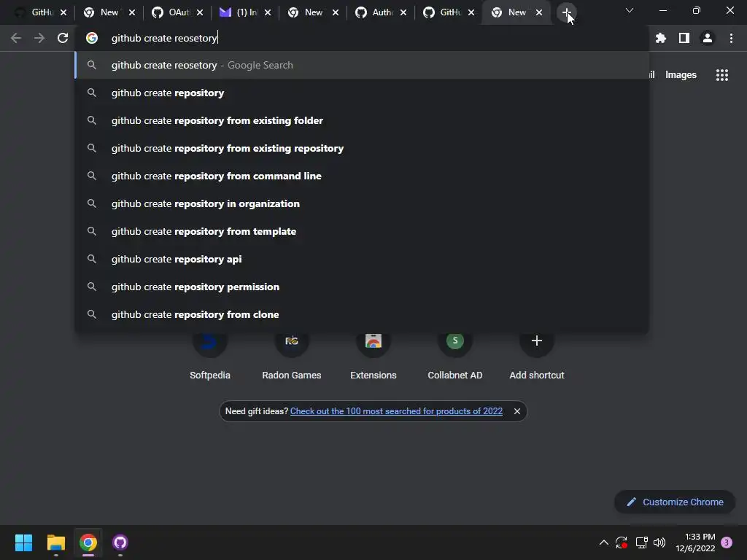This screenshot has width=747, height=560.
Task: Open the tab search chevron
Action: 630,10
